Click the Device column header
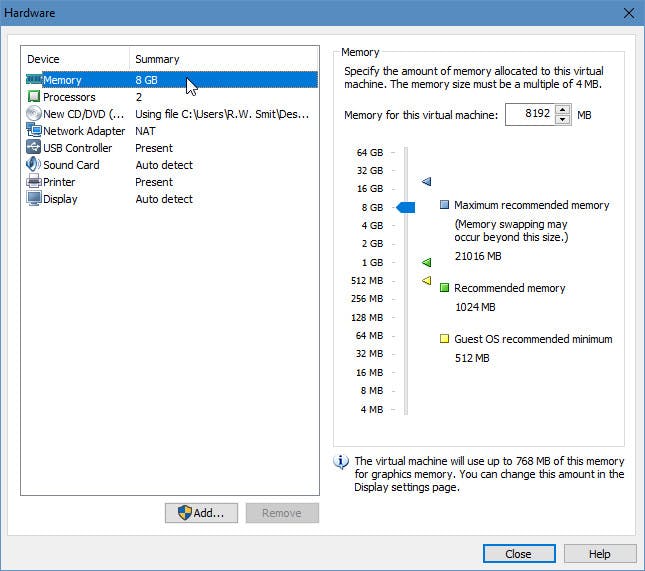This screenshot has height=571, width=645. 75,59
